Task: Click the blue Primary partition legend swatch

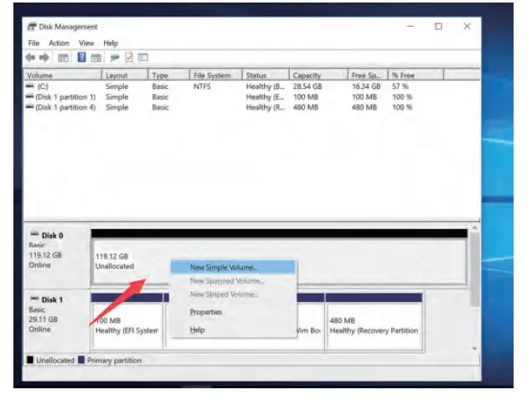Action: [x=81, y=360]
